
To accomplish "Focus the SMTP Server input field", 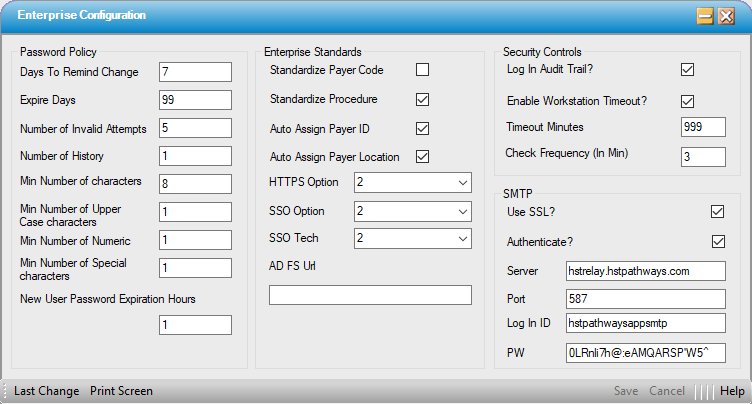I will tap(645, 271).
